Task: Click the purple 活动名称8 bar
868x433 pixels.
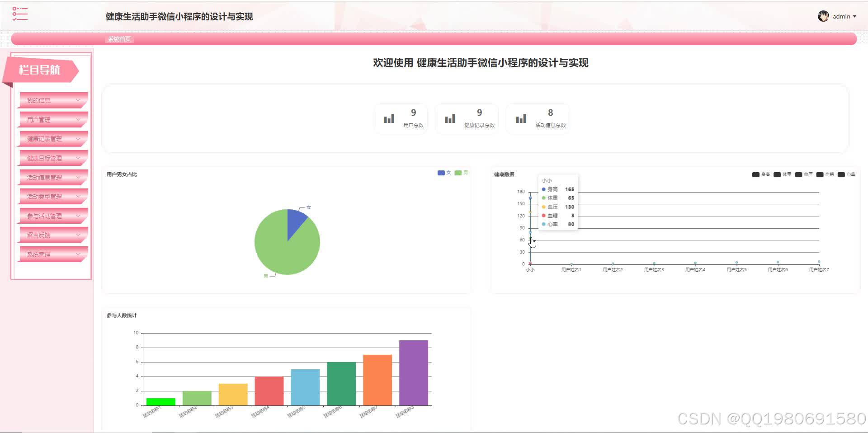Action: click(x=414, y=373)
